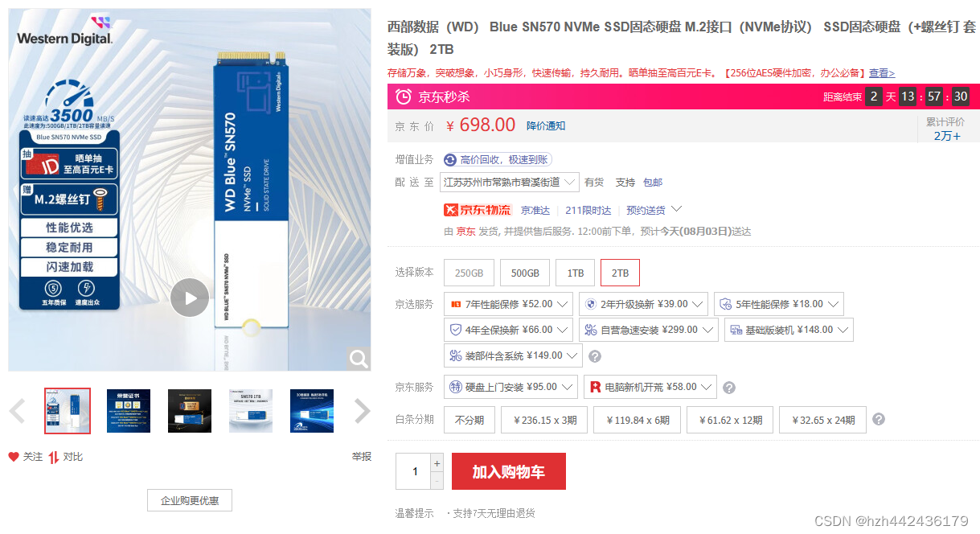Screen dimensions: 980x534
Task: Click help icon beside 京东服务 options
Action: [x=728, y=388]
